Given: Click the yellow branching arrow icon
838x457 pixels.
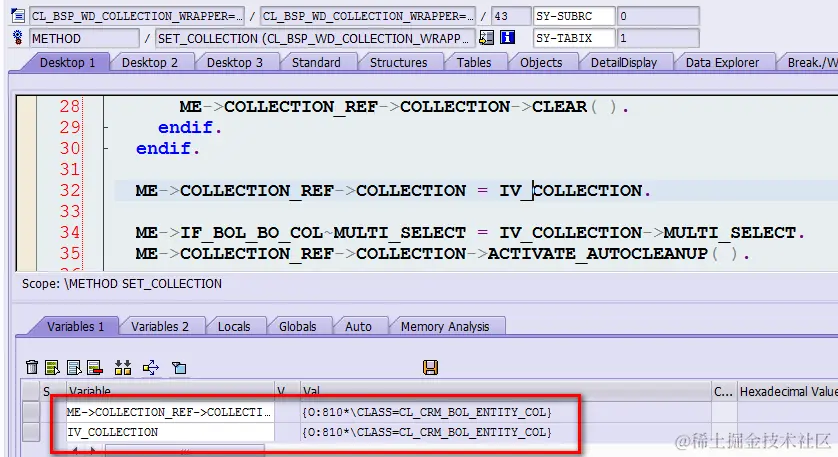Looking at the screenshot, I should (151, 367).
